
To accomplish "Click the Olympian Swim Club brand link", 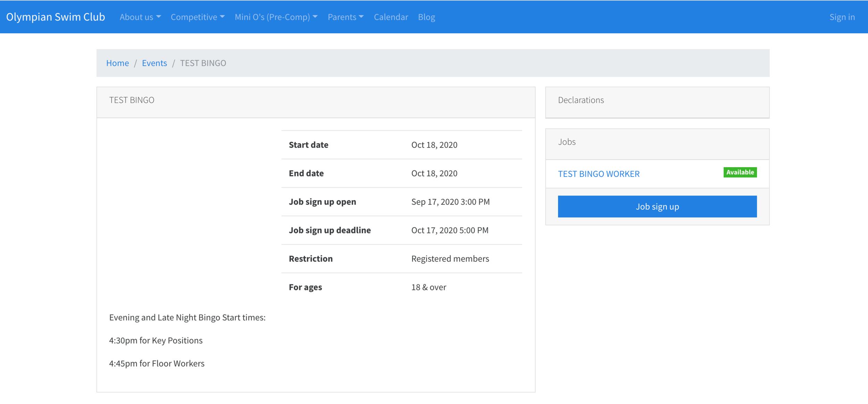I will click(56, 17).
